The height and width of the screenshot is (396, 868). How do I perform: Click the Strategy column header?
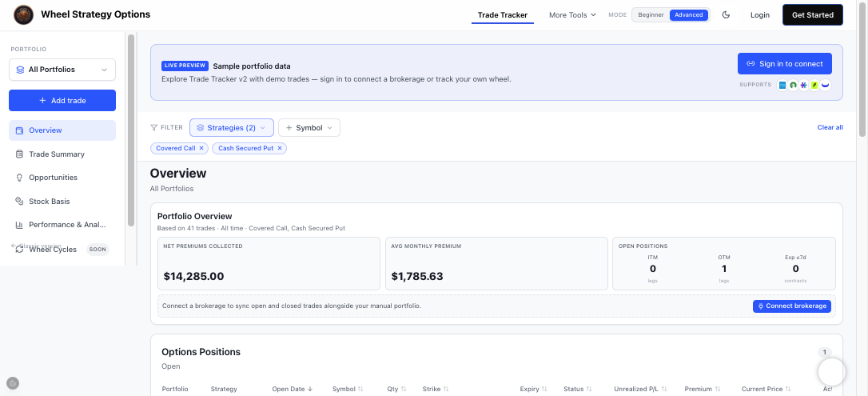[x=224, y=390]
